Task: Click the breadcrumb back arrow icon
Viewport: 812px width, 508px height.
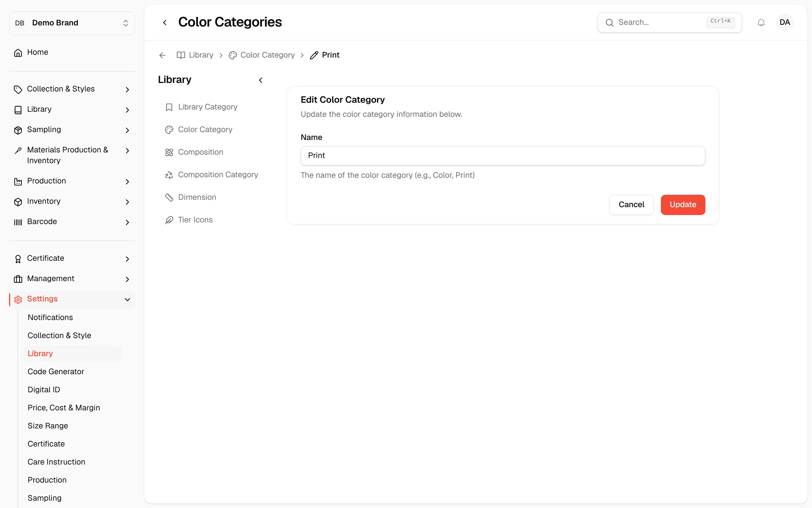Action: pos(162,55)
